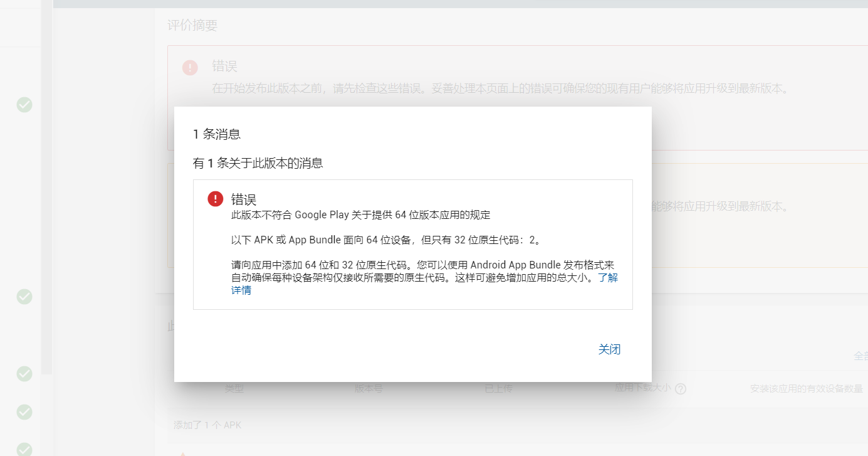Select the "1 条消息" dialog title
The image size is (868, 456).
[x=217, y=134]
